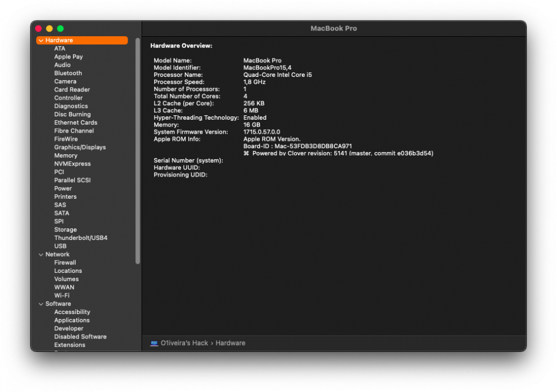Select Parallel SCSI entry
Image resolution: width=557 pixels, height=392 pixels.
pyautogui.click(x=72, y=180)
